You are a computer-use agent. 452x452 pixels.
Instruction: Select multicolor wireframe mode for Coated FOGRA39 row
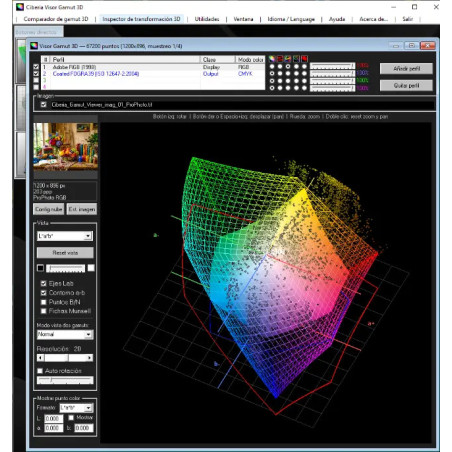[x=288, y=73]
